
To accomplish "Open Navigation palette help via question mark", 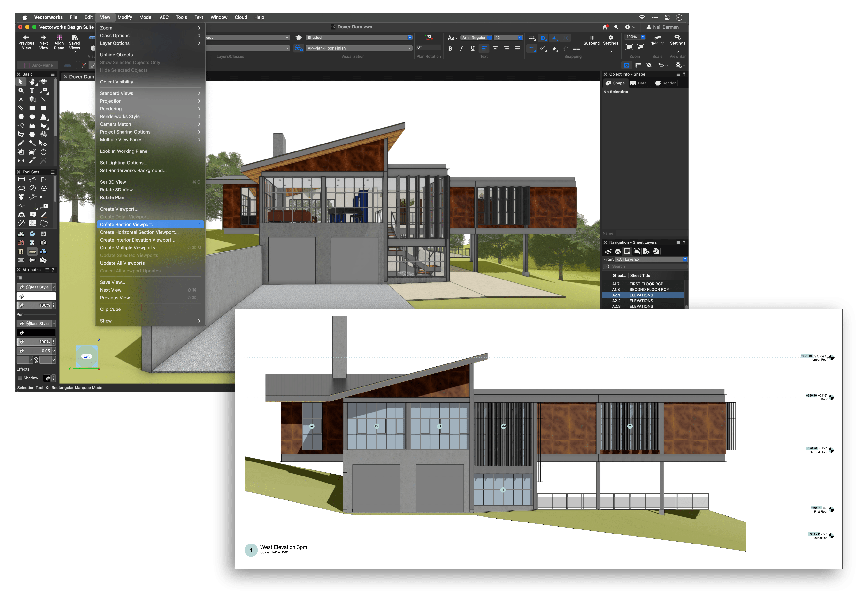I will 684,242.
